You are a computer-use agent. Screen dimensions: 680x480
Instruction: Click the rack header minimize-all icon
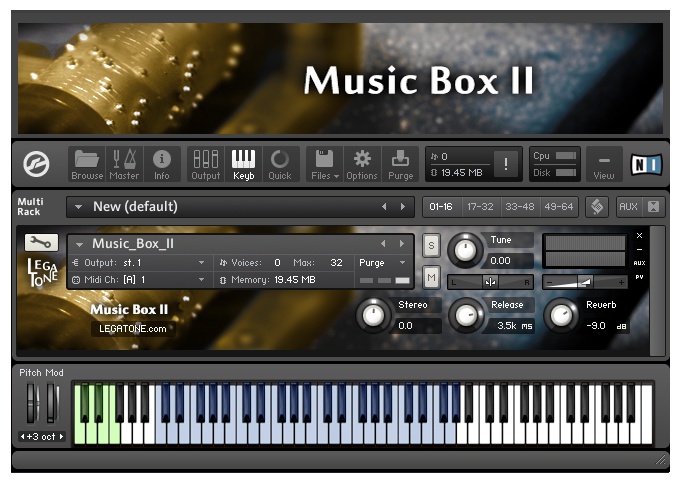(x=653, y=207)
